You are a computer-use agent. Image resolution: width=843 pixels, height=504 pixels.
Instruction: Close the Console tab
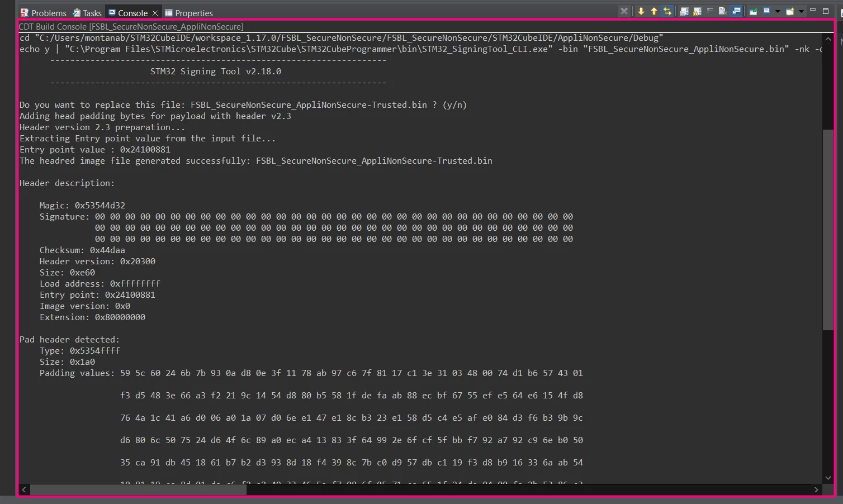coord(155,13)
